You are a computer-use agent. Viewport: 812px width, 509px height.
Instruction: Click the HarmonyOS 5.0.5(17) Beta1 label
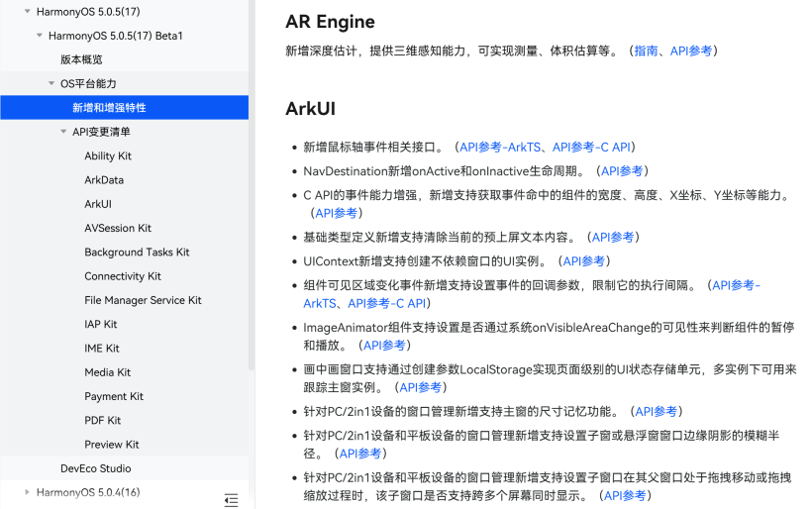coord(116,36)
